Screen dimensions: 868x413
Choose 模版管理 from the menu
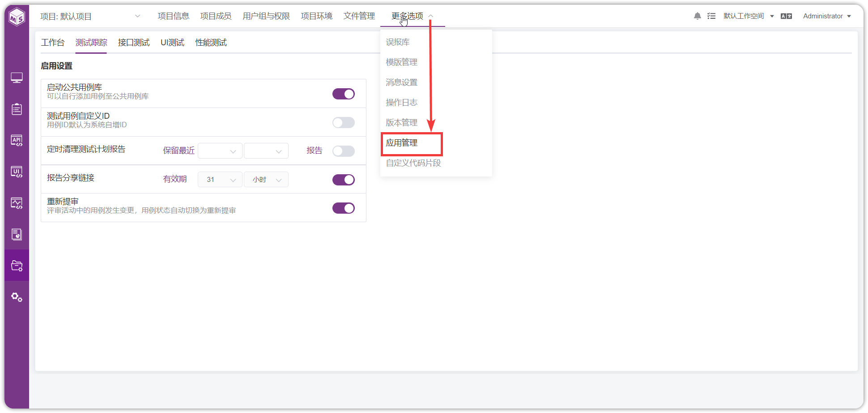point(402,62)
